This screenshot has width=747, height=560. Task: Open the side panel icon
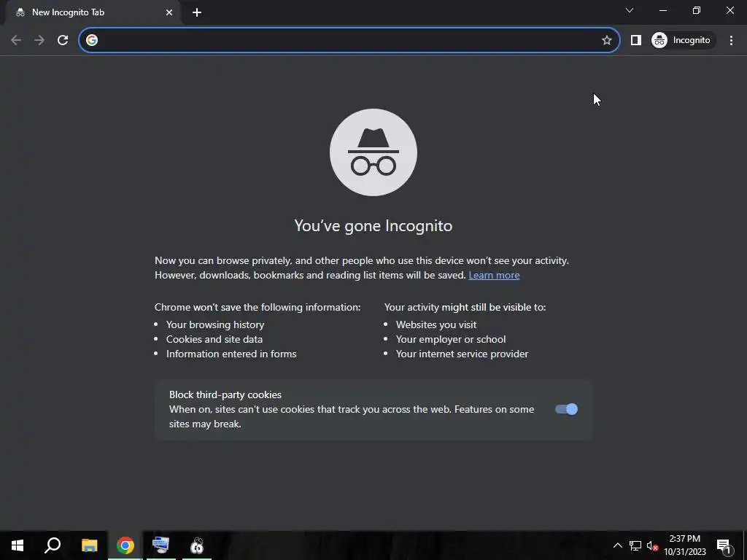635,40
